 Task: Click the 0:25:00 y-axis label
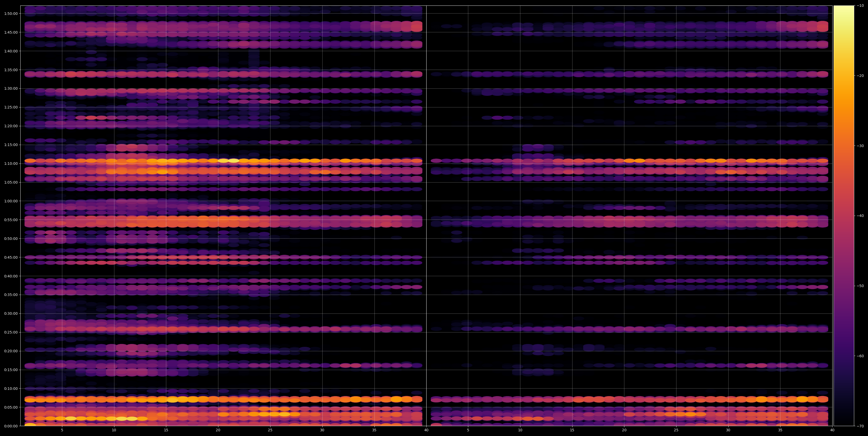point(11,332)
